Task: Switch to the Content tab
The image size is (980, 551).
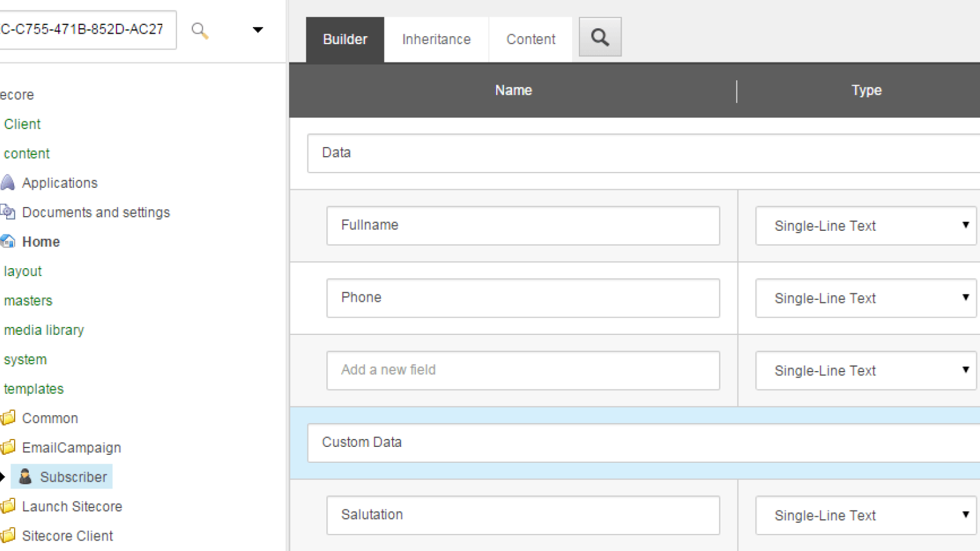Action: point(530,39)
